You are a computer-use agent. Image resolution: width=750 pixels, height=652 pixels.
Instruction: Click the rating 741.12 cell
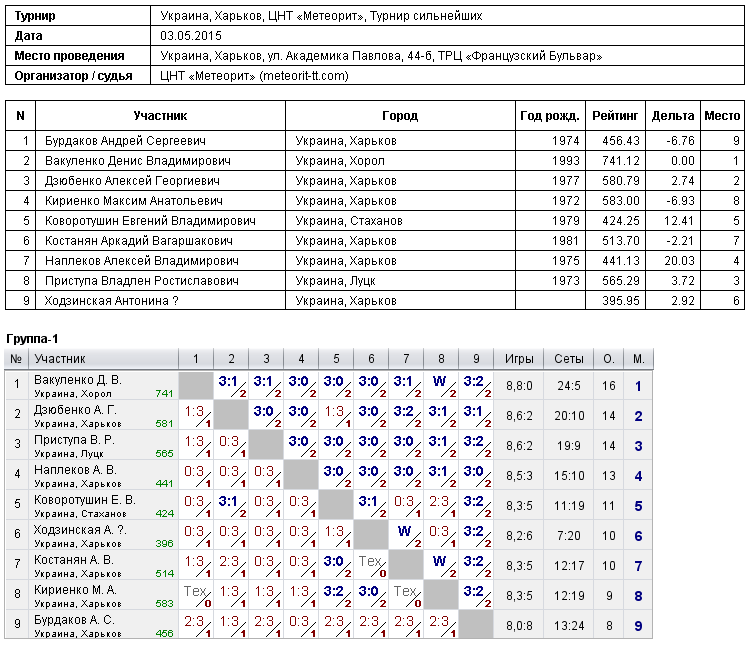pos(621,161)
